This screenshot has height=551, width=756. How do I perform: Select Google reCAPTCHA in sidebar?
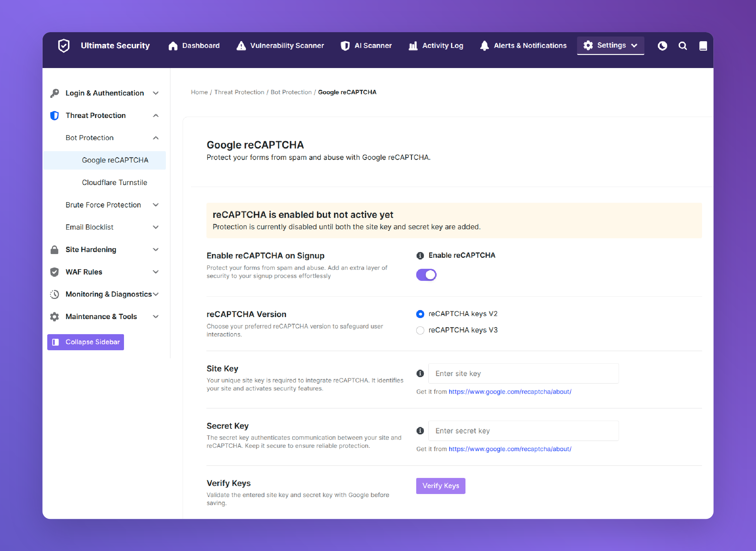105,160
